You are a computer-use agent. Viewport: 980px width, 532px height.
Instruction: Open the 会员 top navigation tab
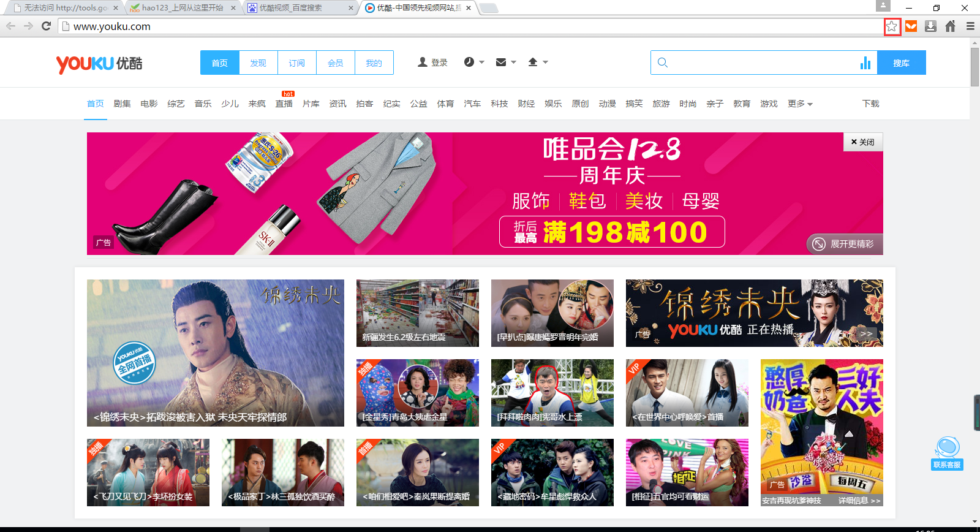click(x=336, y=63)
